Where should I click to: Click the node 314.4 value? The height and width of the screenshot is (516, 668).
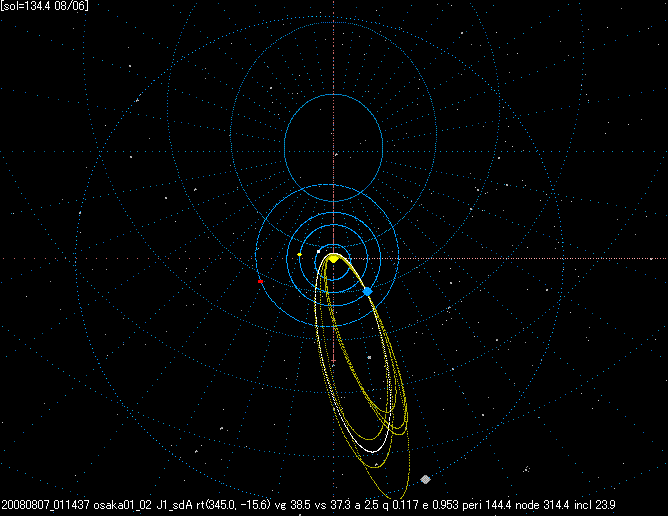[542, 505]
